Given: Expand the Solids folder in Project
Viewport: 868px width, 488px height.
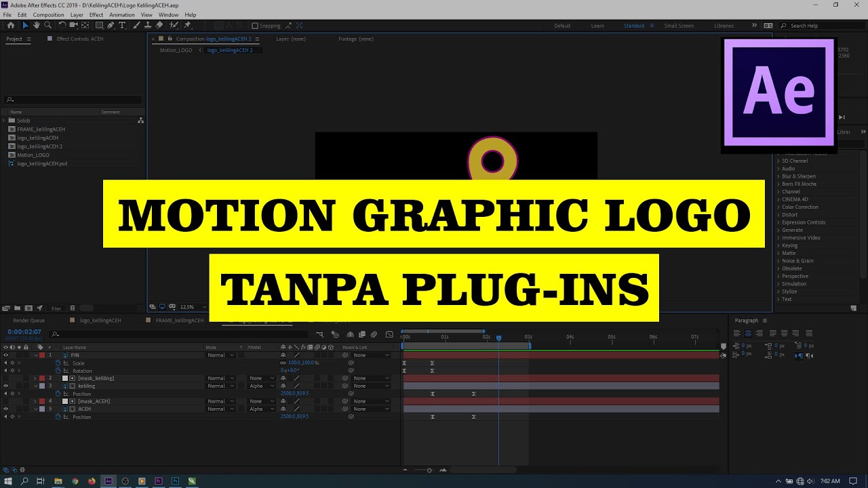Looking at the screenshot, I should 4,121.
